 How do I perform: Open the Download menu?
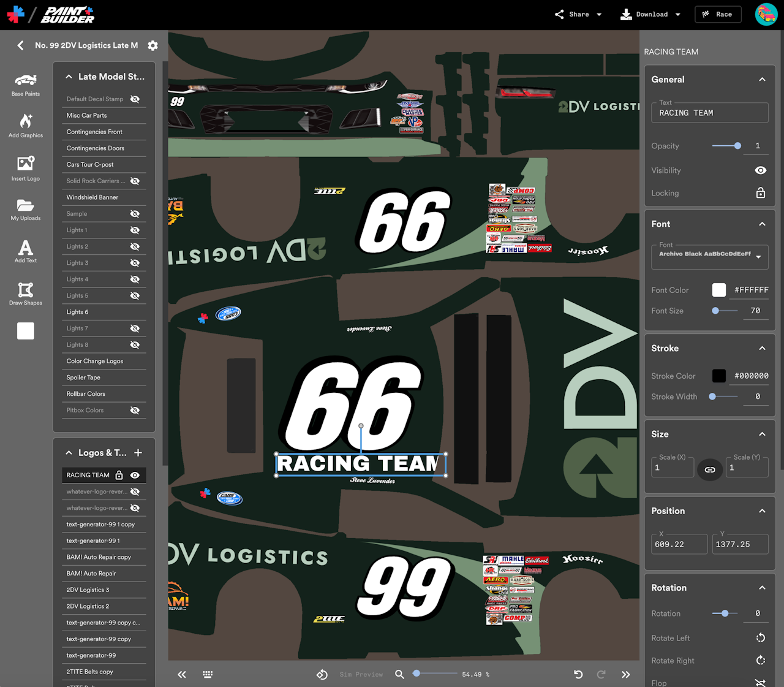pos(650,14)
